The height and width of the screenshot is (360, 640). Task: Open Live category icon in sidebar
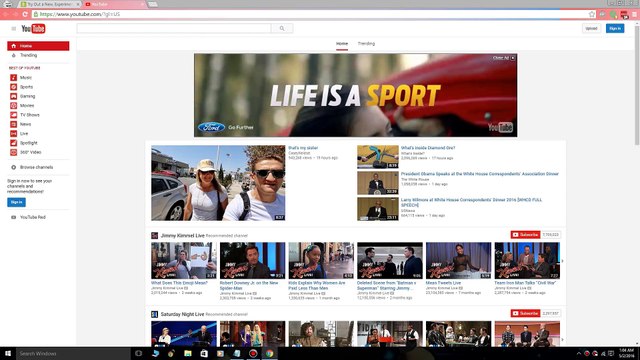(13, 133)
